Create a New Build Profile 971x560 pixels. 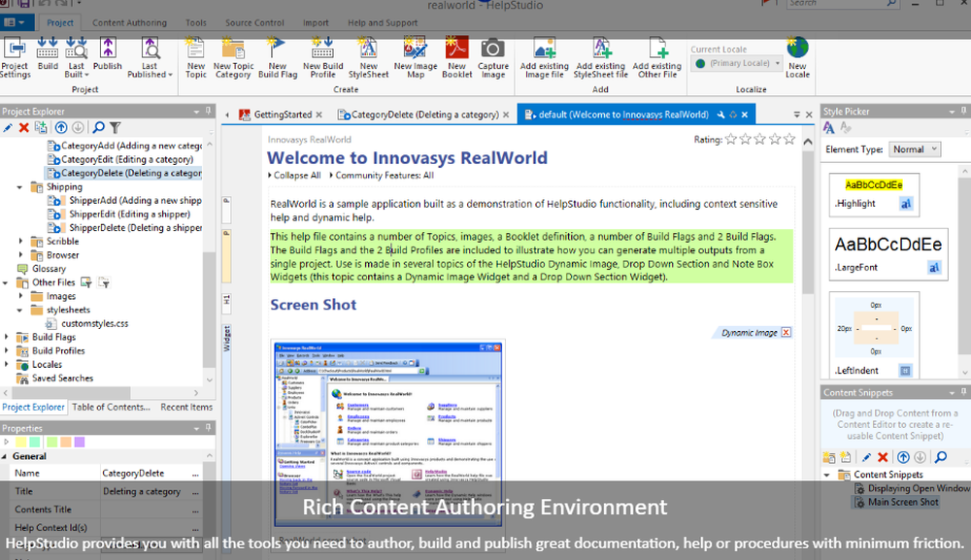[322, 57]
